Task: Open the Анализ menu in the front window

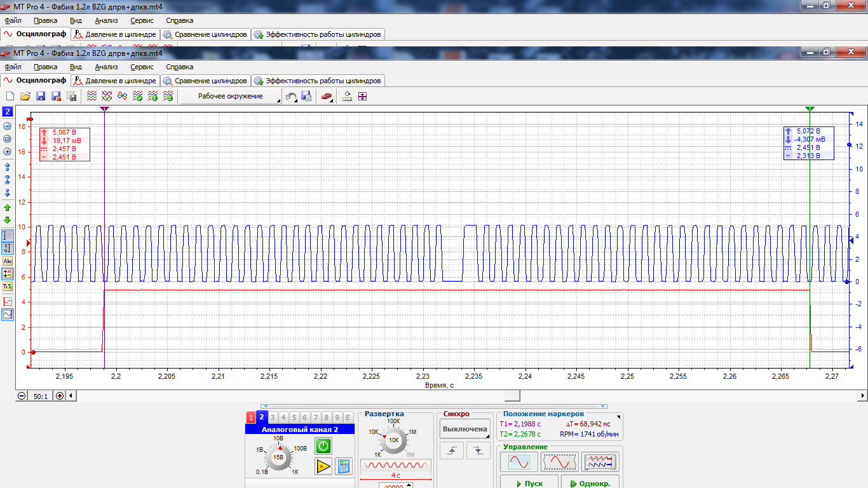Action: [106, 67]
